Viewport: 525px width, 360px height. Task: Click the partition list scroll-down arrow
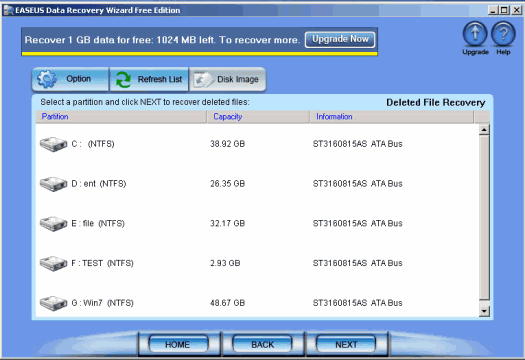[x=484, y=311]
